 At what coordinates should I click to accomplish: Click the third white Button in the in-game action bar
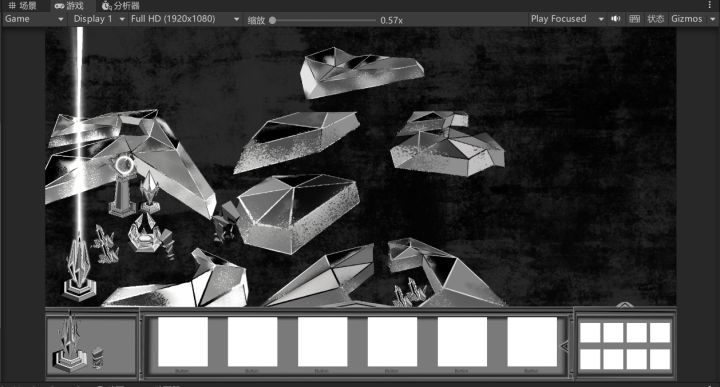(x=322, y=342)
